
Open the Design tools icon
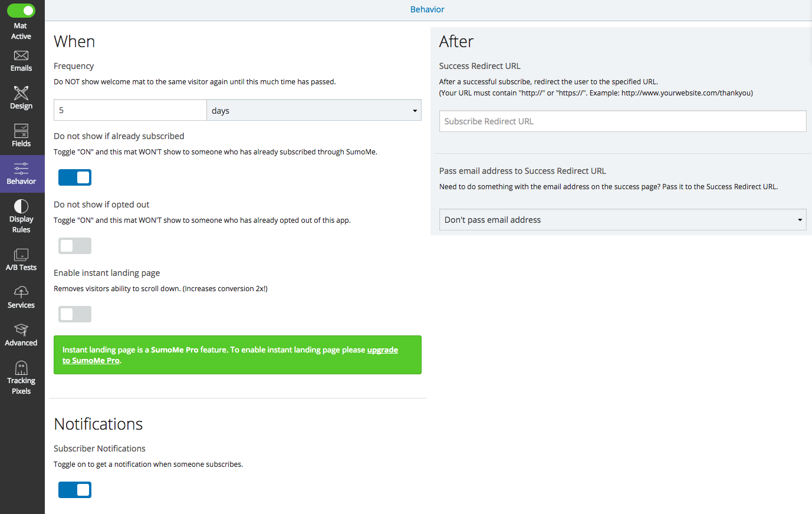[21, 93]
